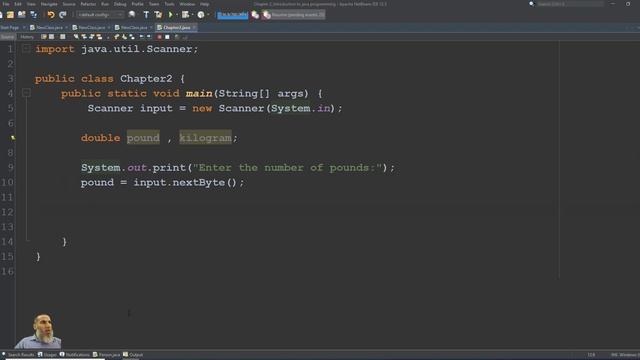Image resolution: width=640 pixels, height=360 pixels.
Task: Open the Navigate menu
Action: pyautogui.click(x=49, y=4)
